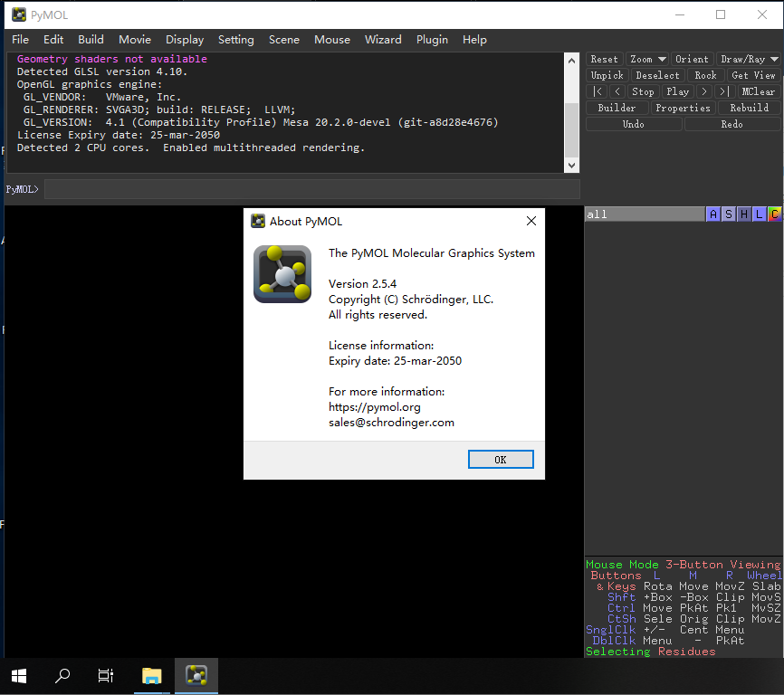The height and width of the screenshot is (695, 784).
Task: Click the Reset view button
Action: click(x=605, y=59)
